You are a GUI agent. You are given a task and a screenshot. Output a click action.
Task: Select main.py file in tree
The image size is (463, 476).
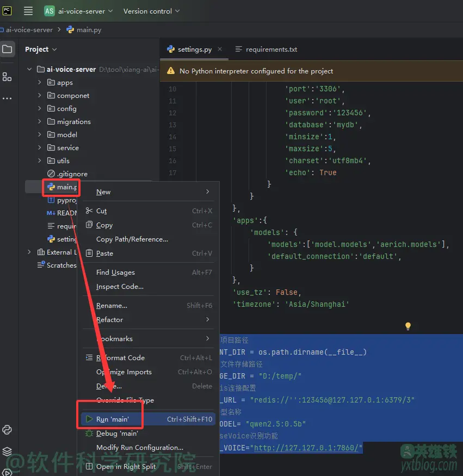62,187
